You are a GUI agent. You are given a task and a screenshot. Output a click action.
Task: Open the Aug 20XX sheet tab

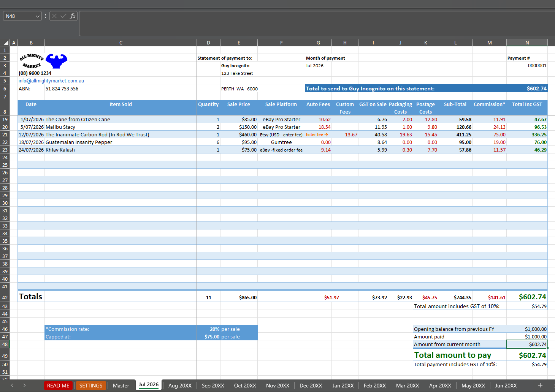click(180, 386)
